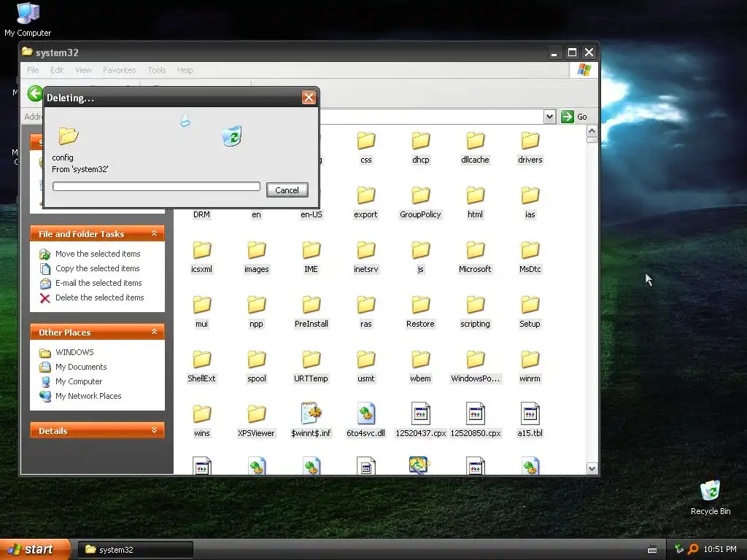
Task: Select the spool folder
Action: 256,367
